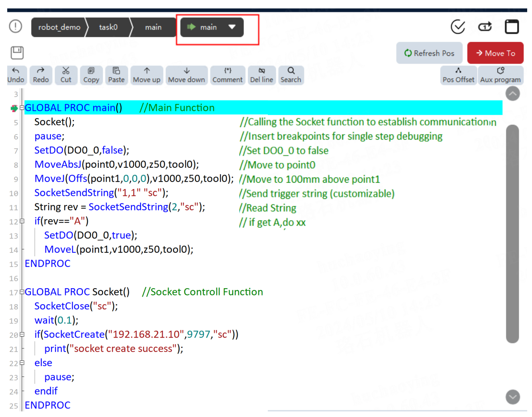Click the Comment toolbar button
The width and height of the screenshot is (532, 417).
pyautogui.click(x=228, y=75)
